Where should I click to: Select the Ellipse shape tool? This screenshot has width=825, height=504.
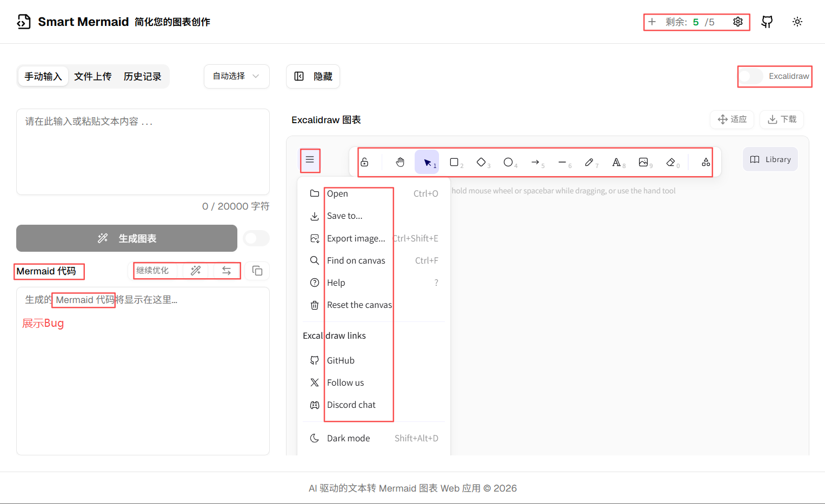508,162
